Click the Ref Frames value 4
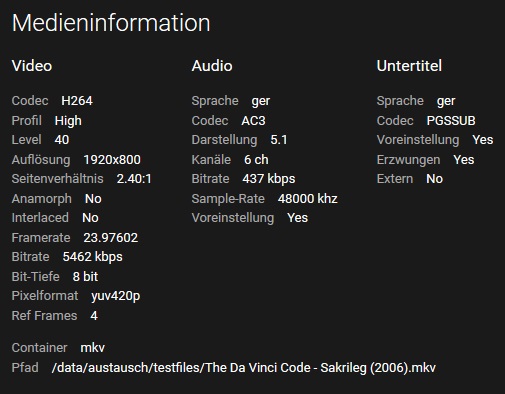The image size is (505, 394). [x=94, y=316]
